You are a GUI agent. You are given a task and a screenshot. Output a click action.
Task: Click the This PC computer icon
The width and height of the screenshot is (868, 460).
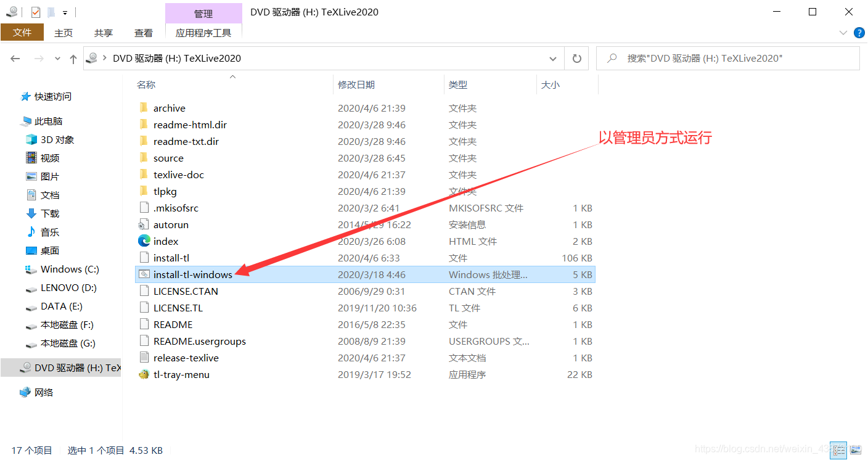pyautogui.click(x=26, y=121)
